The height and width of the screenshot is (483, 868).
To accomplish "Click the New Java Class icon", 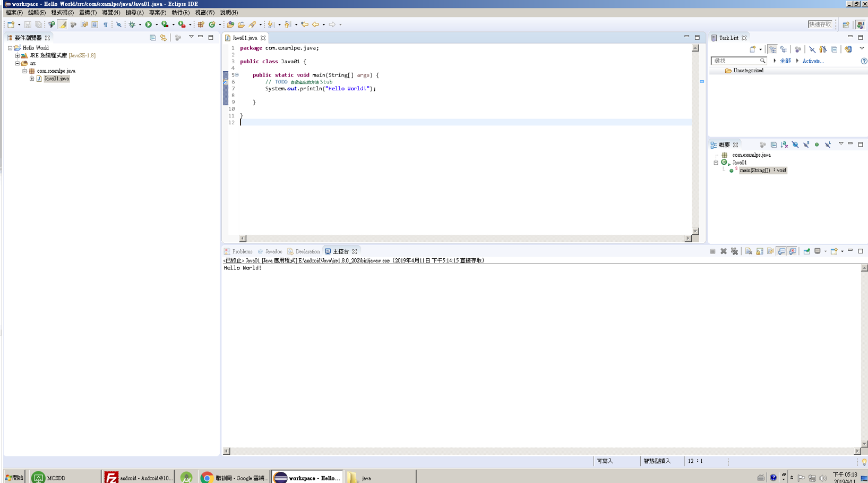I will 212,24.
